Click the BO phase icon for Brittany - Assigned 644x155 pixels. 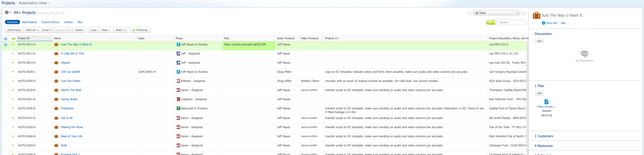pyautogui.click(x=178, y=81)
